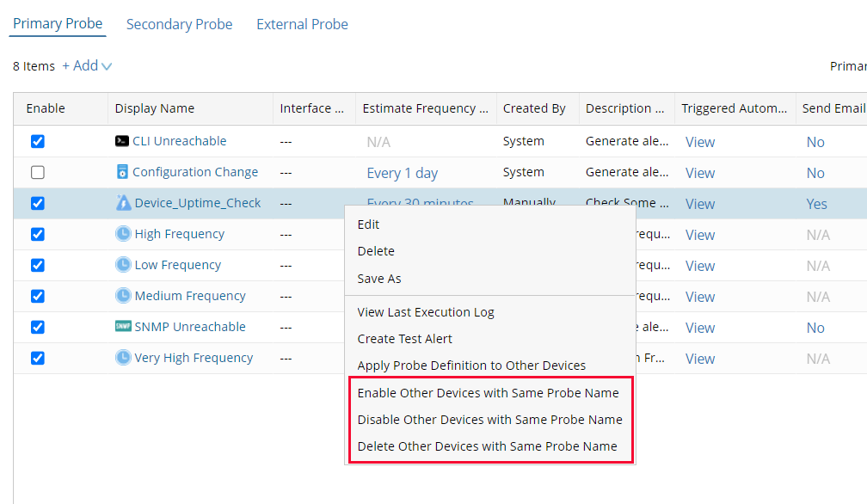867x504 pixels.
Task: Click the clock icon beside Very High Frequency
Action: click(121, 358)
